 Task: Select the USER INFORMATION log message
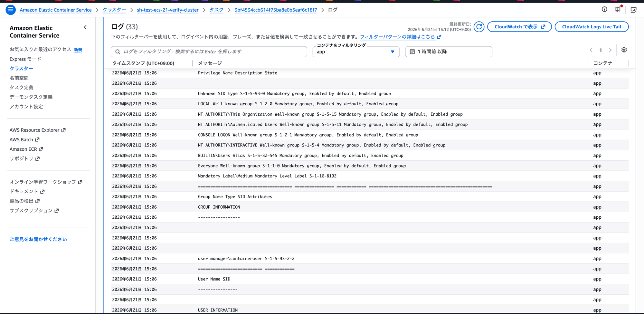pos(218,310)
